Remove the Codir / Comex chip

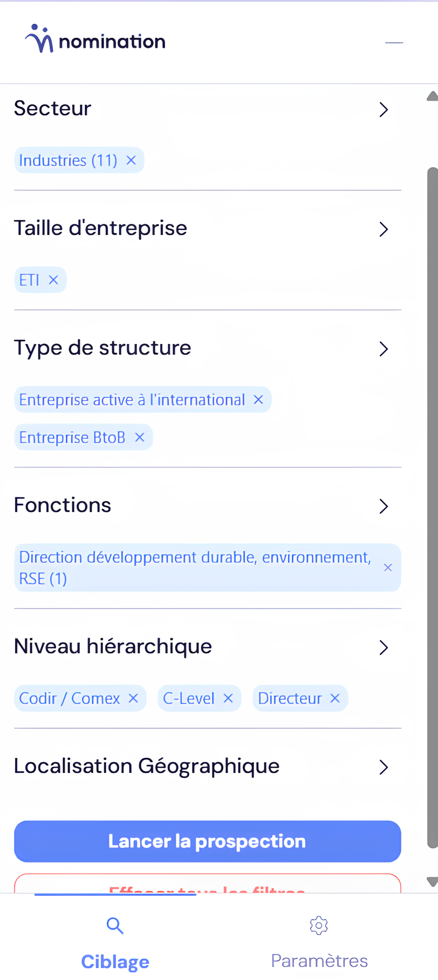pyautogui.click(x=133, y=698)
